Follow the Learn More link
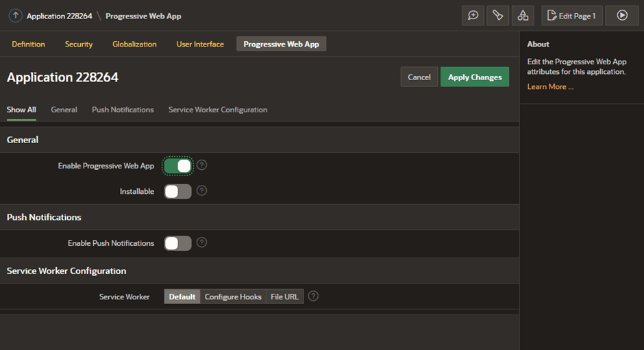The height and width of the screenshot is (350, 644). (x=550, y=87)
